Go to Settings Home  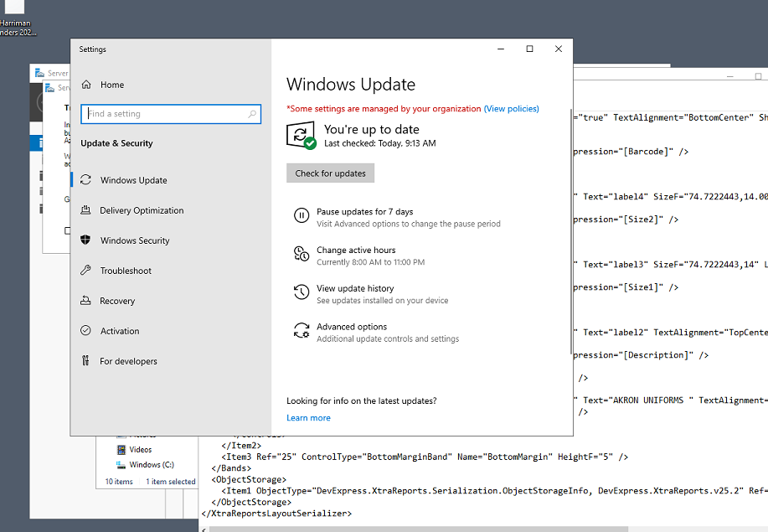coord(112,85)
